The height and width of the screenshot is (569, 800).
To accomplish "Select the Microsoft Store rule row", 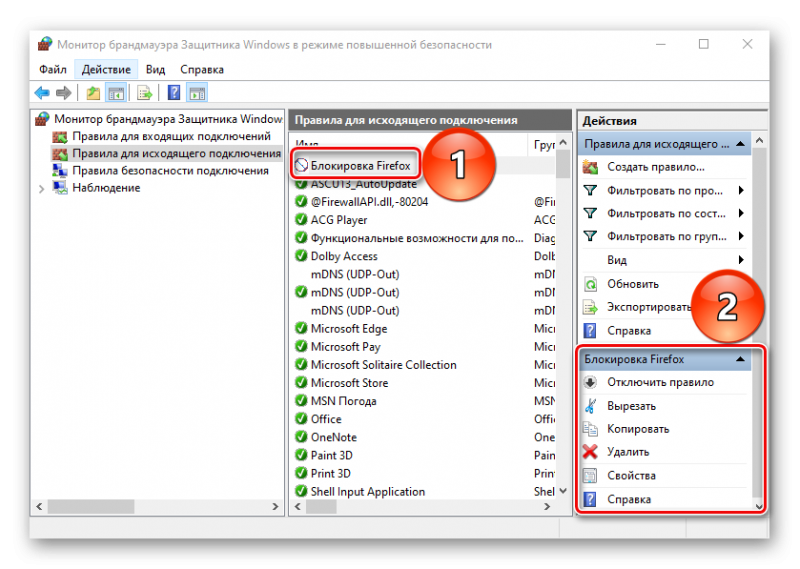I will pos(424,383).
